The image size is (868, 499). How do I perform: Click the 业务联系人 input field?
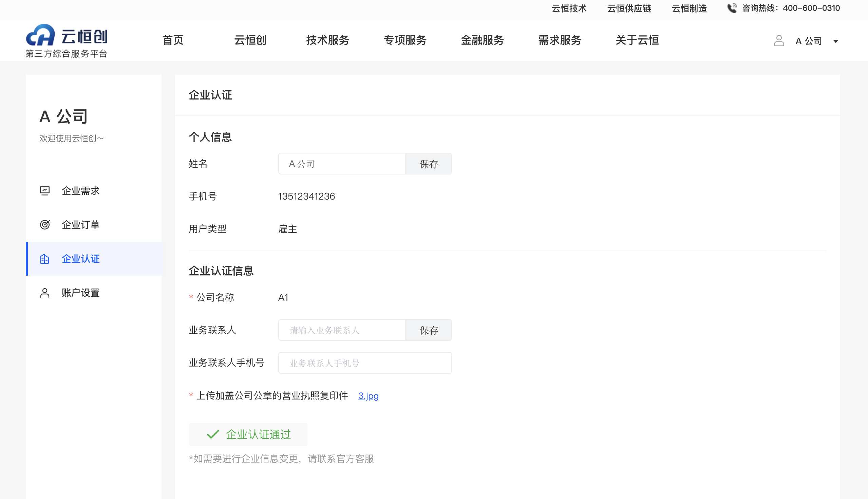coord(342,330)
